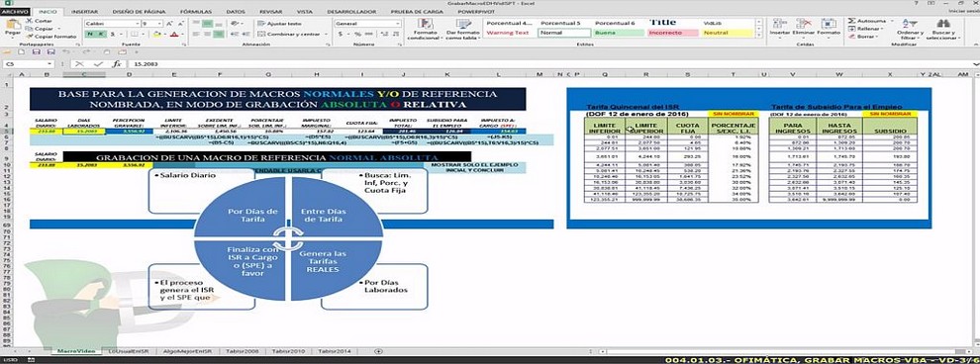Open the General number format dropdown
Image resolution: width=980 pixels, height=364 pixels.
coord(367,23)
